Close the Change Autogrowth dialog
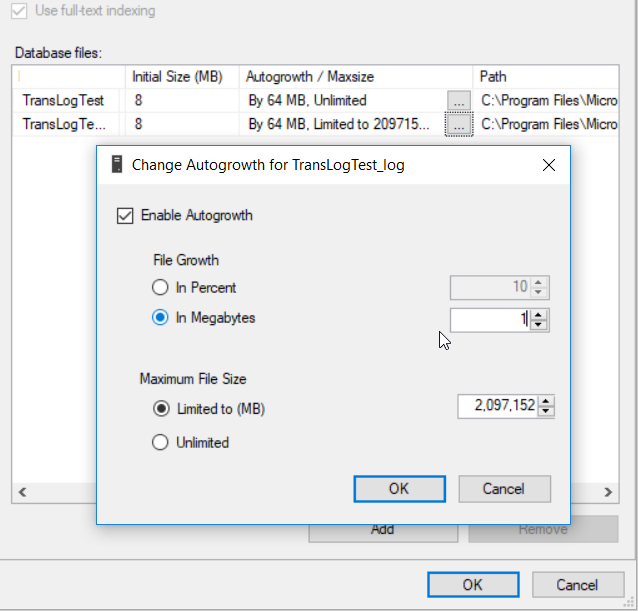 [548, 165]
